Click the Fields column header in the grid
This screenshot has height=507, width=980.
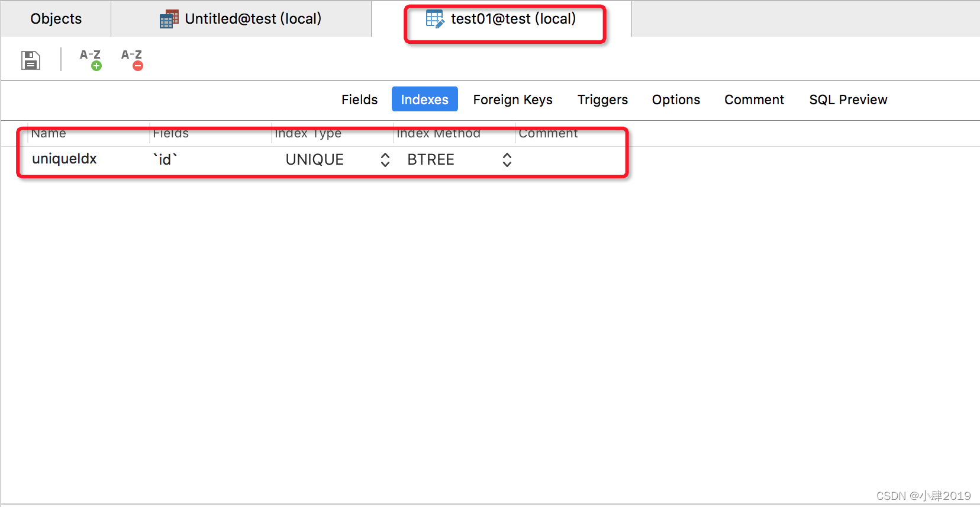tap(211, 134)
